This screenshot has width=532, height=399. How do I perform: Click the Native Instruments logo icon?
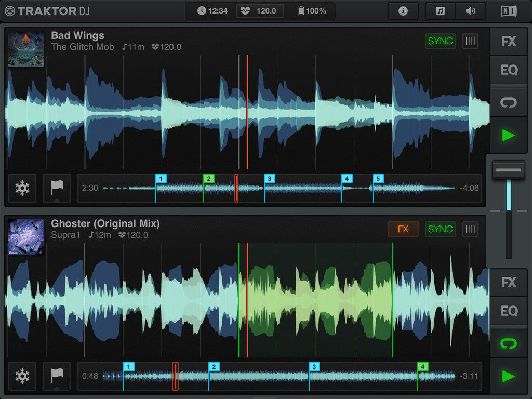(x=509, y=11)
